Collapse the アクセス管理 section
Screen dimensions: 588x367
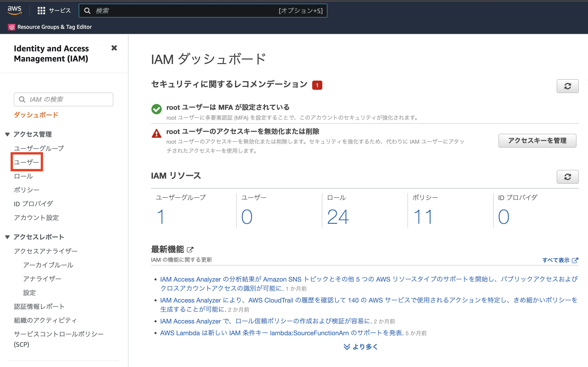(x=8, y=134)
